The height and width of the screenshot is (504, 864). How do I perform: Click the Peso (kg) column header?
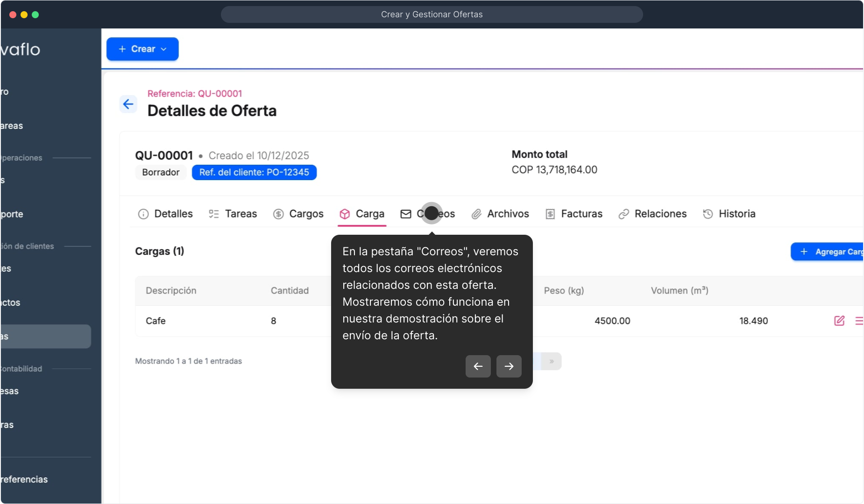(564, 290)
